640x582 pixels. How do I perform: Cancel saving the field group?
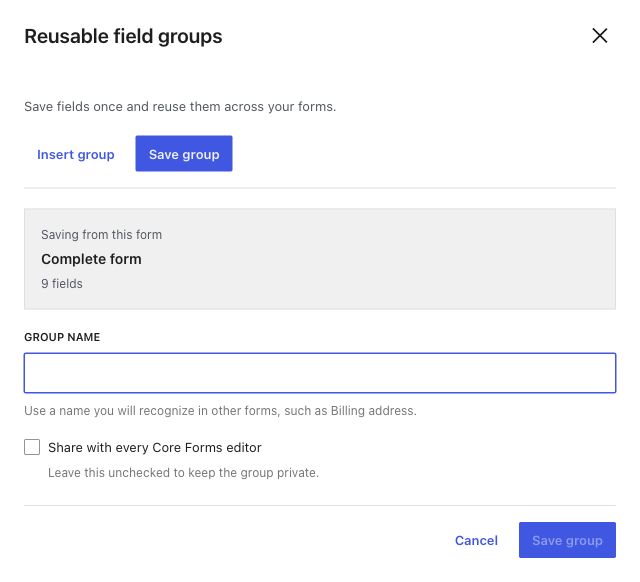(x=476, y=540)
